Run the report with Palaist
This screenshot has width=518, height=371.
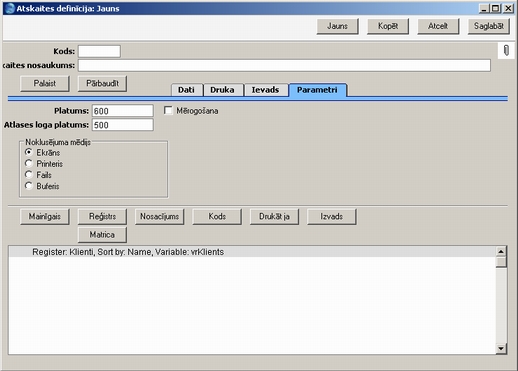(45, 83)
